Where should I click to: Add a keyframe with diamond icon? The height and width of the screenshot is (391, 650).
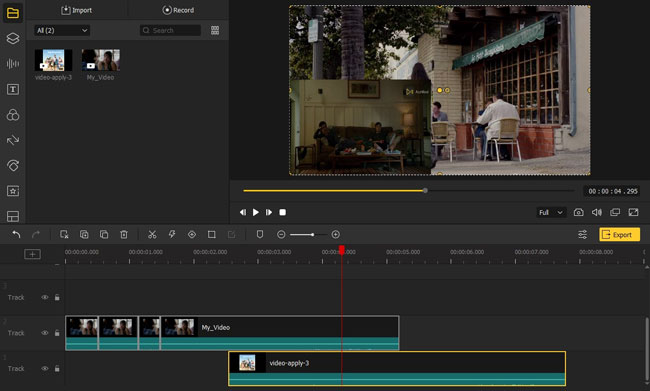pyautogui.click(x=192, y=235)
